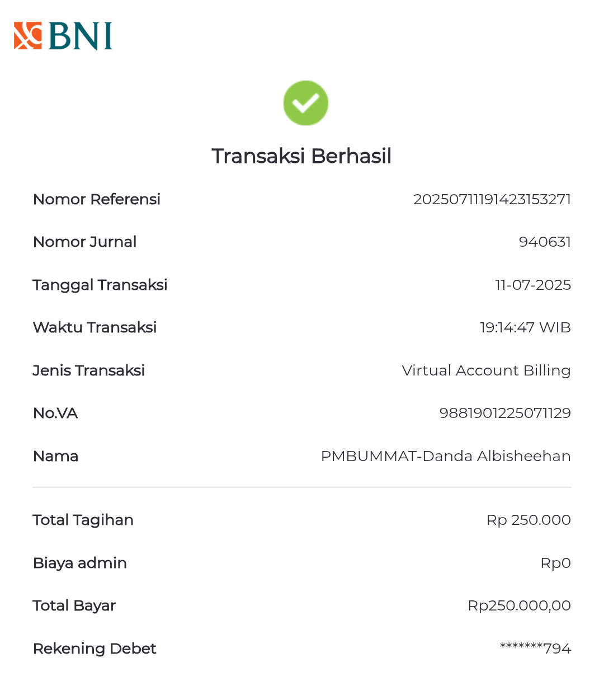Click the masked debit account ending 794
Screen dimensions: 604x700
(x=535, y=649)
